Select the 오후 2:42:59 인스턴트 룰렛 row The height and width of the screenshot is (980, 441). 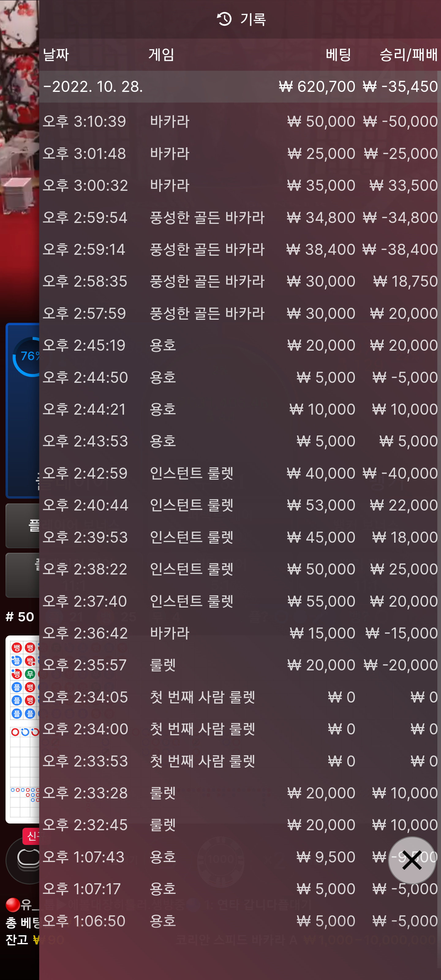240,473
